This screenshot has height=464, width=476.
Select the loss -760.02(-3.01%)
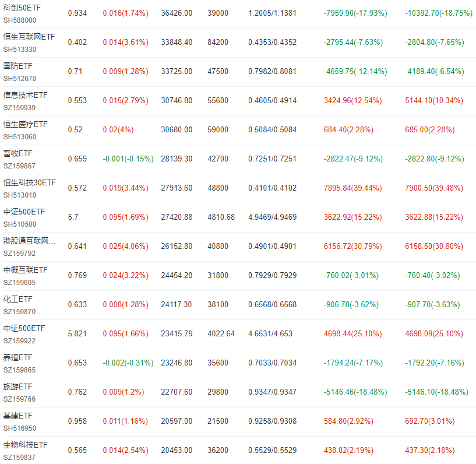click(x=351, y=275)
